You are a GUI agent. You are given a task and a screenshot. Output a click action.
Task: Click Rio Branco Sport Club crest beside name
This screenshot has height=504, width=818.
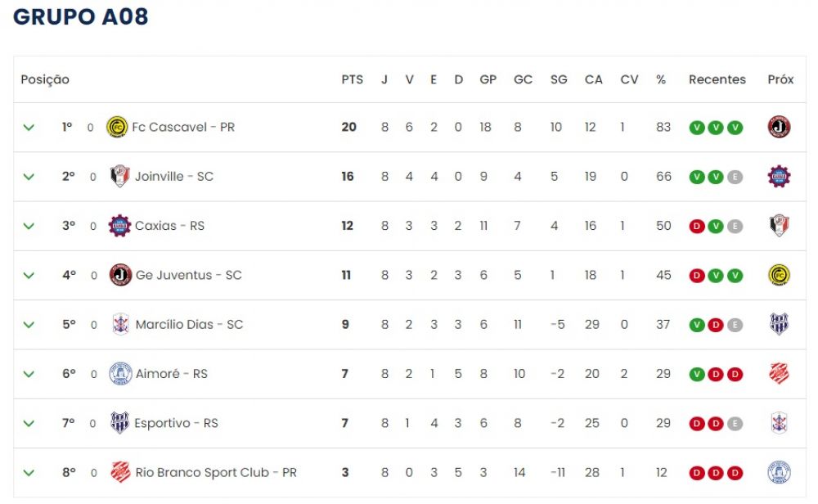click(120, 472)
